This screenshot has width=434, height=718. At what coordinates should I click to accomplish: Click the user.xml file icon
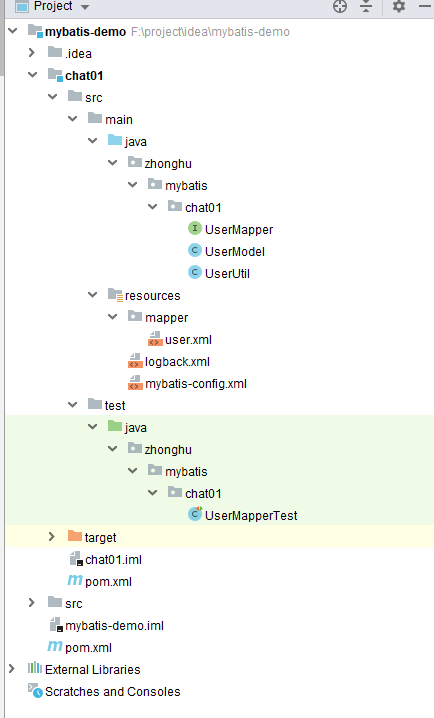[x=155, y=339]
